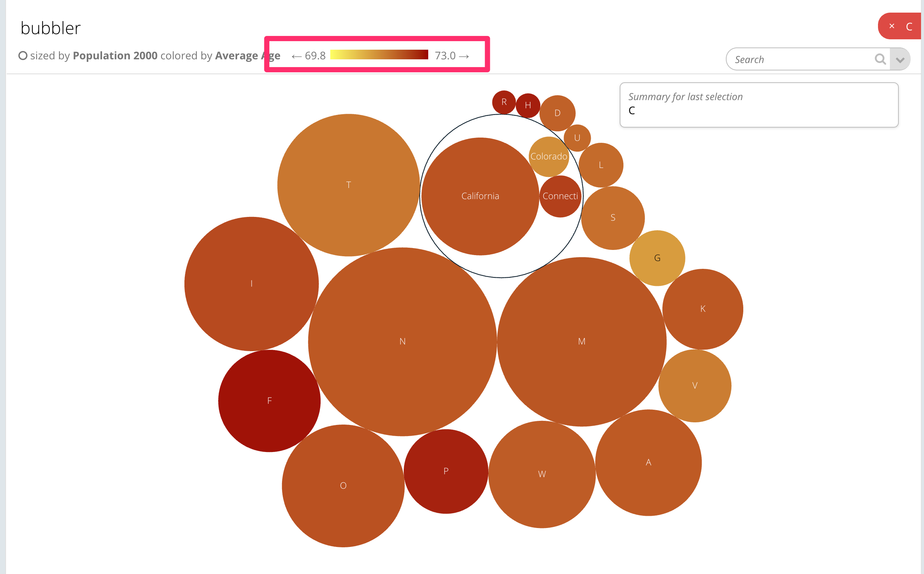The width and height of the screenshot is (924, 574).
Task: Select the Connecticut bubble
Action: point(560,196)
